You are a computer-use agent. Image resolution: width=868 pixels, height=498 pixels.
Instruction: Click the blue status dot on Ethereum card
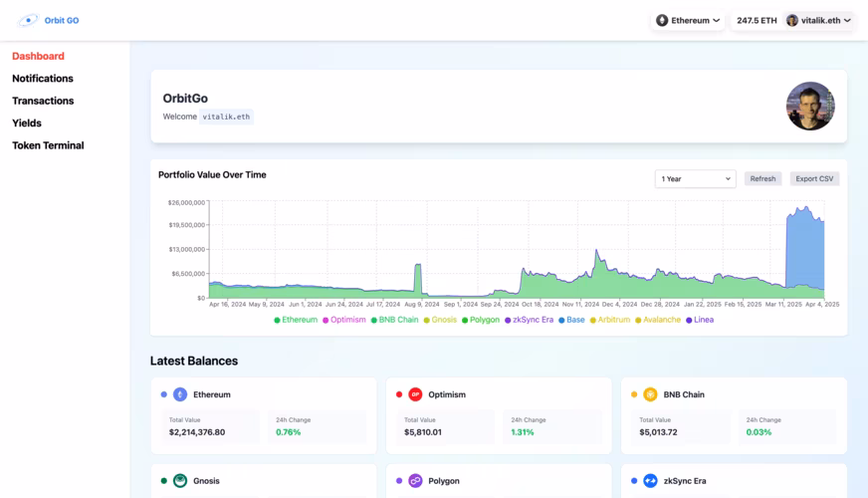click(x=164, y=394)
